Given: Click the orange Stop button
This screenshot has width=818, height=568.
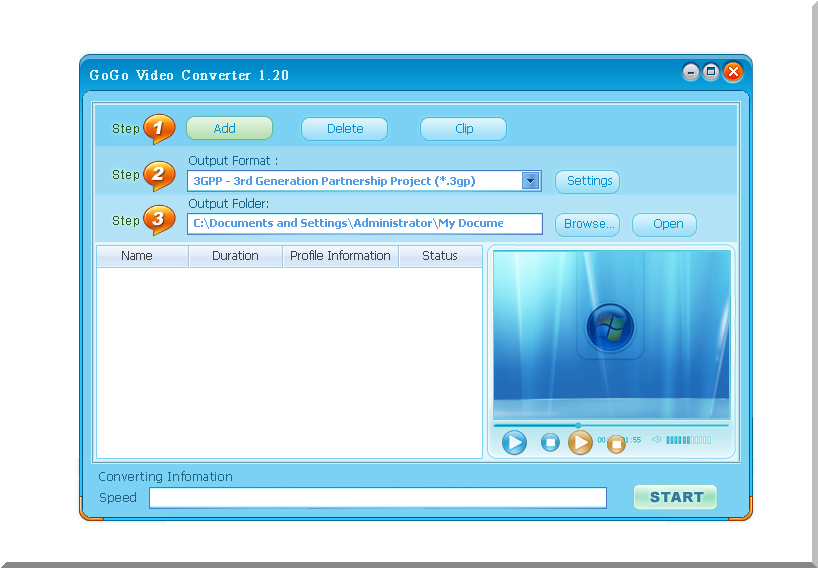Looking at the screenshot, I should click(x=616, y=444).
